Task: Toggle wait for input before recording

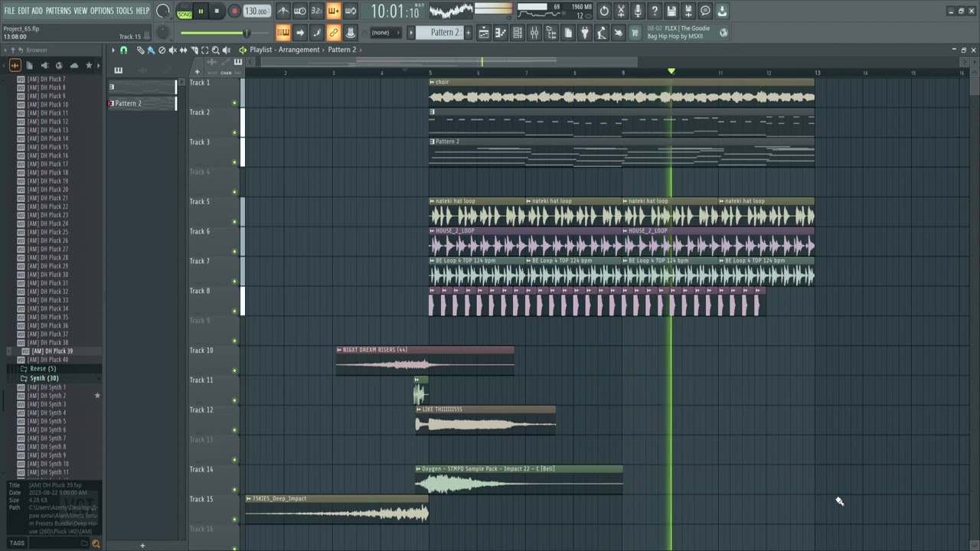Action: click(x=300, y=11)
